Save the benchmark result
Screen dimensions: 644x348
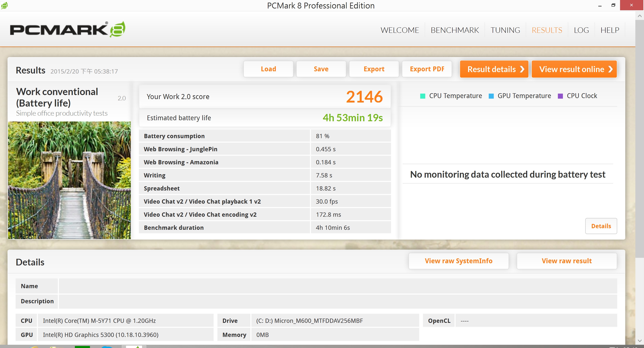pos(321,69)
